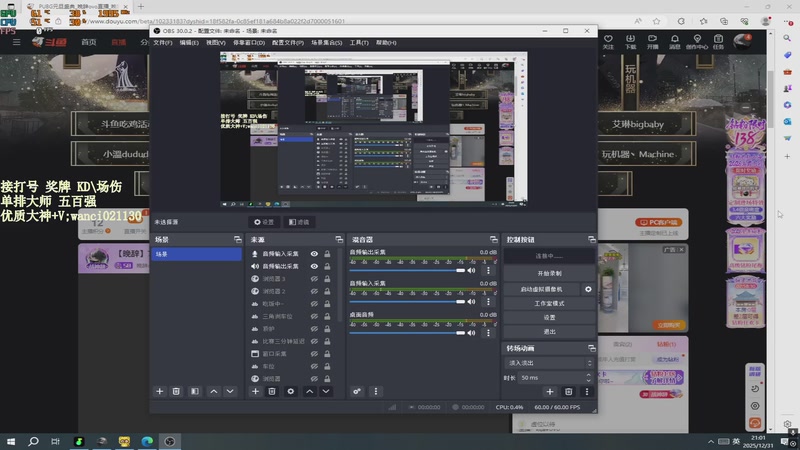This screenshot has height=450, width=800.
Task: Undock the 场景 scenes panel
Action: pos(237,239)
